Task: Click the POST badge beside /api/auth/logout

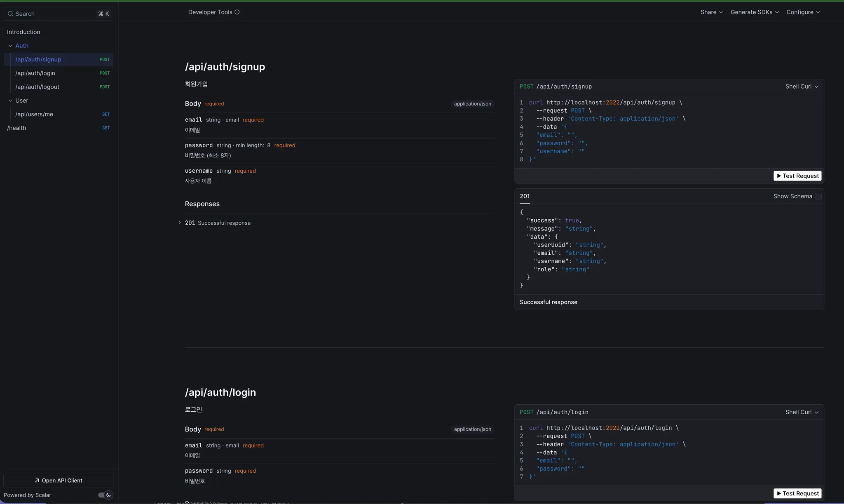Action: 105,87
